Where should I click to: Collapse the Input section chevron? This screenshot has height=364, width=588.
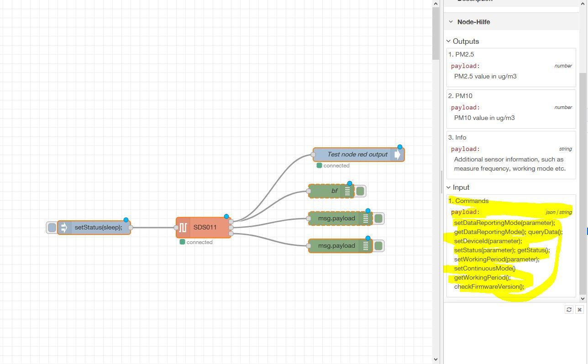[x=449, y=187]
